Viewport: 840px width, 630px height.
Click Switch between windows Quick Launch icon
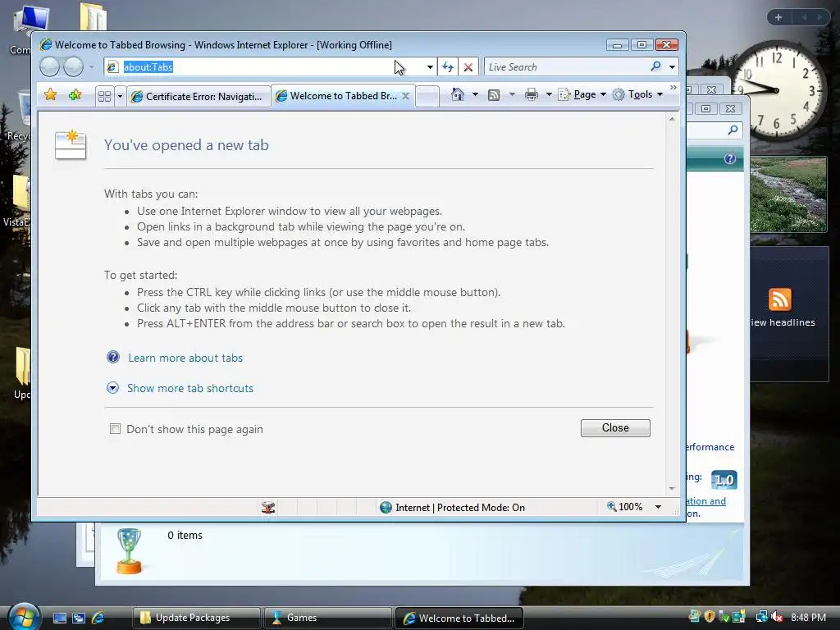(78, 618)
